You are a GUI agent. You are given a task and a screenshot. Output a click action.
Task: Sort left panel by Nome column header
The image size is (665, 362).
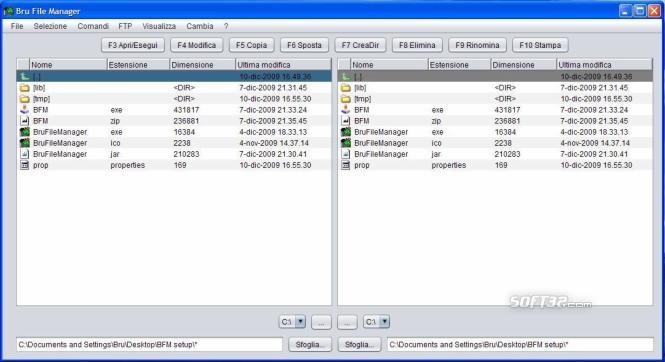(x=68, y=65)
